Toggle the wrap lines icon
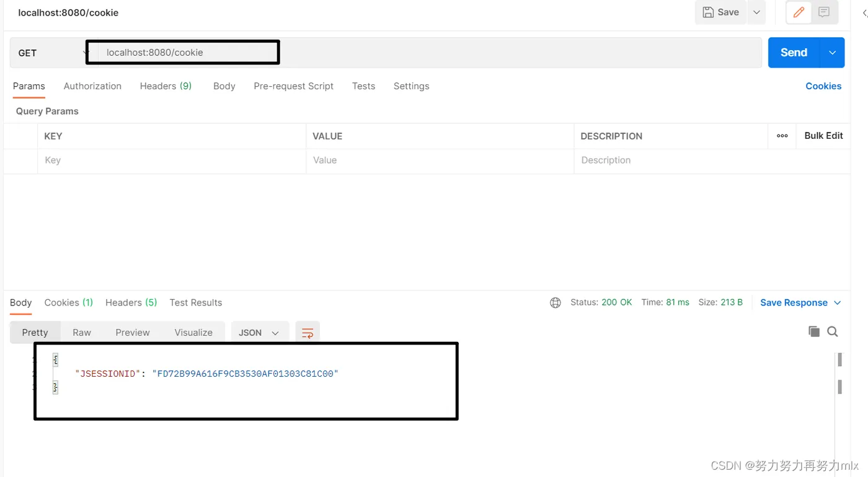The width and height of the screenshot is (868, 477). pos(308,333)
